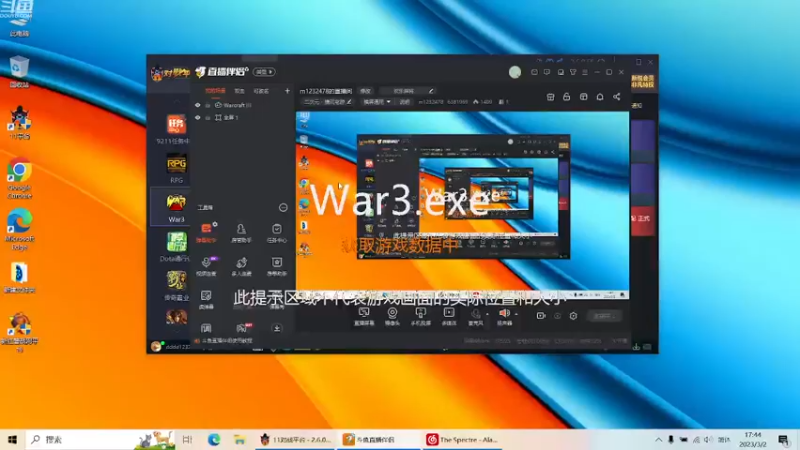Open the red danmaku assistant tool
Image resolution: width=800 pixels, height=450 pixels.
207,232
